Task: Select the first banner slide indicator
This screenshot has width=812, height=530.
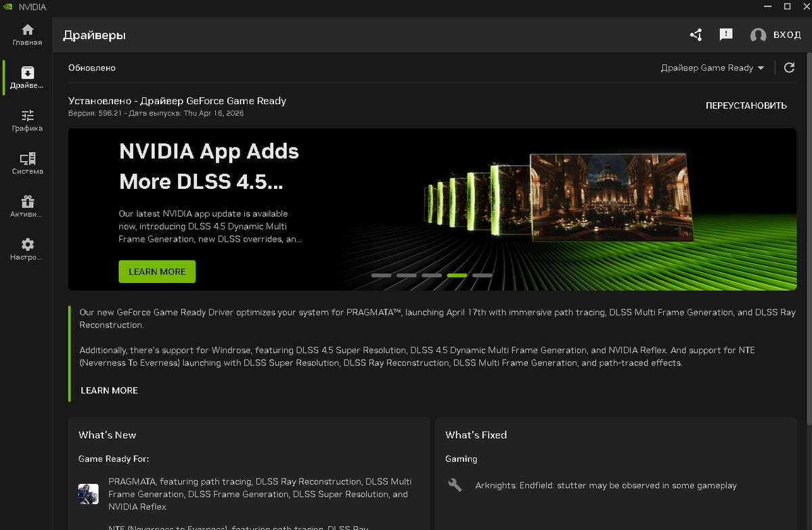Action: tap(382, 275)
